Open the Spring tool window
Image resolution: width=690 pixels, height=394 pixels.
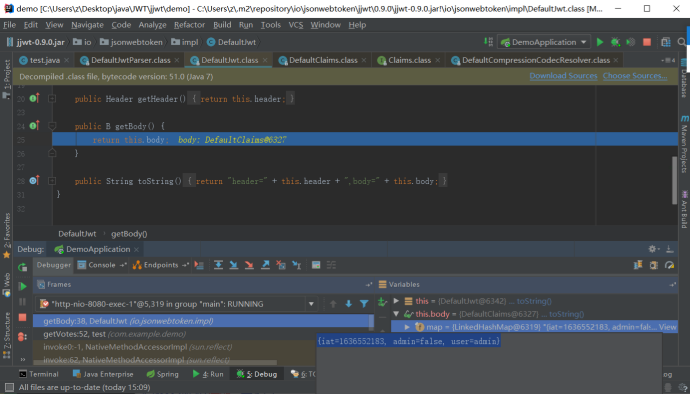[x=162, y=374]
